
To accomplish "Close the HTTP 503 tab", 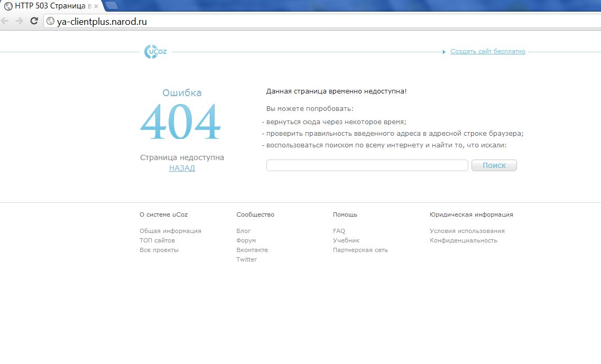I will pyautogui.click(x=96, y=6).
